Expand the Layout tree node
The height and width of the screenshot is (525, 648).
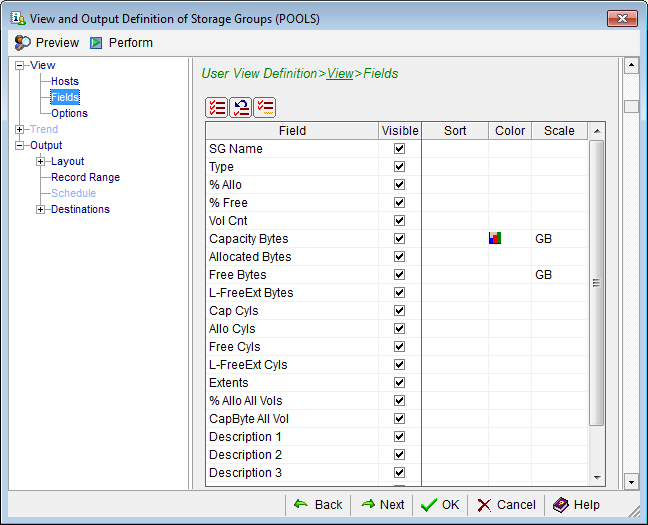(x=41, y=161)
